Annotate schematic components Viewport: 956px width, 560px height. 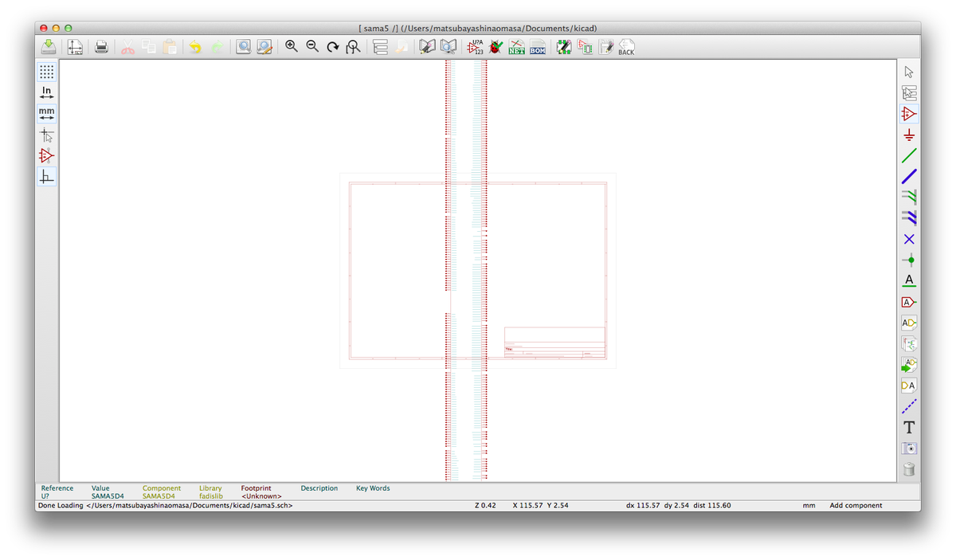pyautogui.click(x=476, y=47)
